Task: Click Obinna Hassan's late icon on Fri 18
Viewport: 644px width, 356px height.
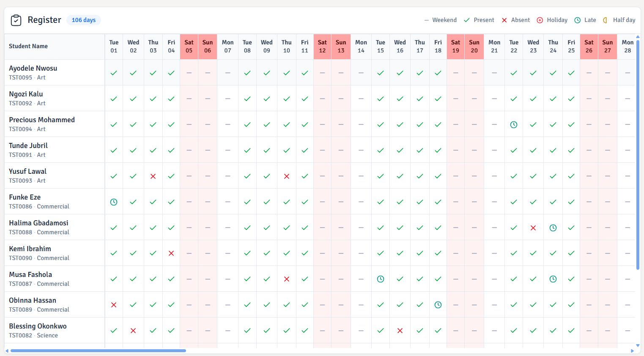Action: [x=438, y=305]
